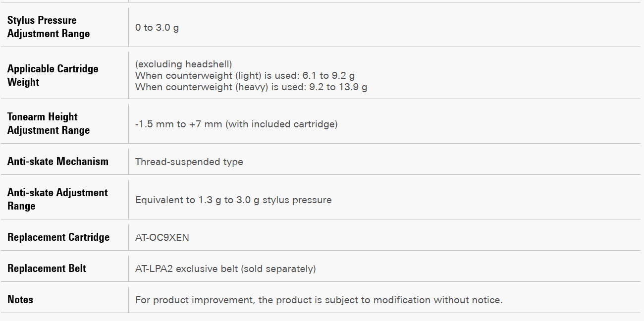644x321 pixels.
Task: Click the (excluding headshell) text
Action: coord(183,64)
